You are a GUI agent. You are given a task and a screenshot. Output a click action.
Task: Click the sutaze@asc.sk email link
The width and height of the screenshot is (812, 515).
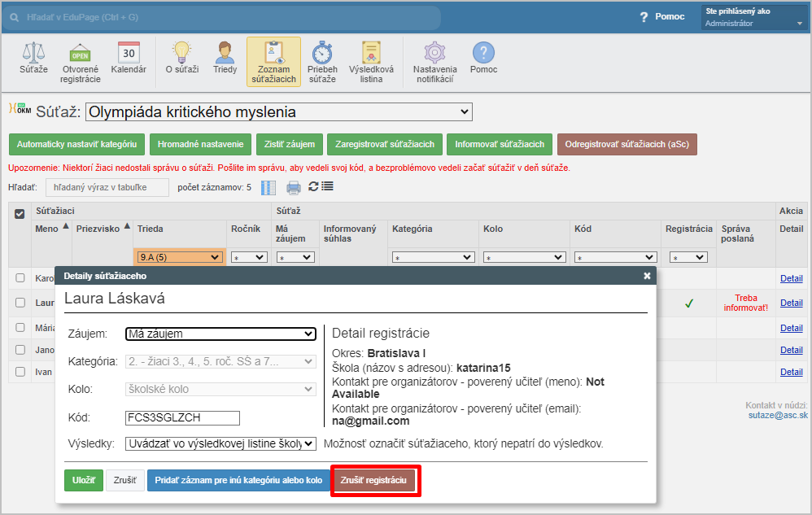point(778,415)
